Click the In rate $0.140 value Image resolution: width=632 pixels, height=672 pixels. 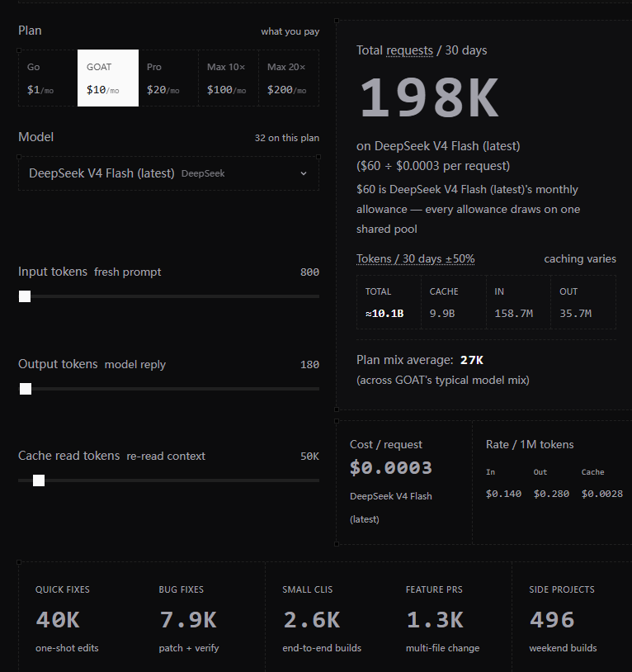click(503, 494)
